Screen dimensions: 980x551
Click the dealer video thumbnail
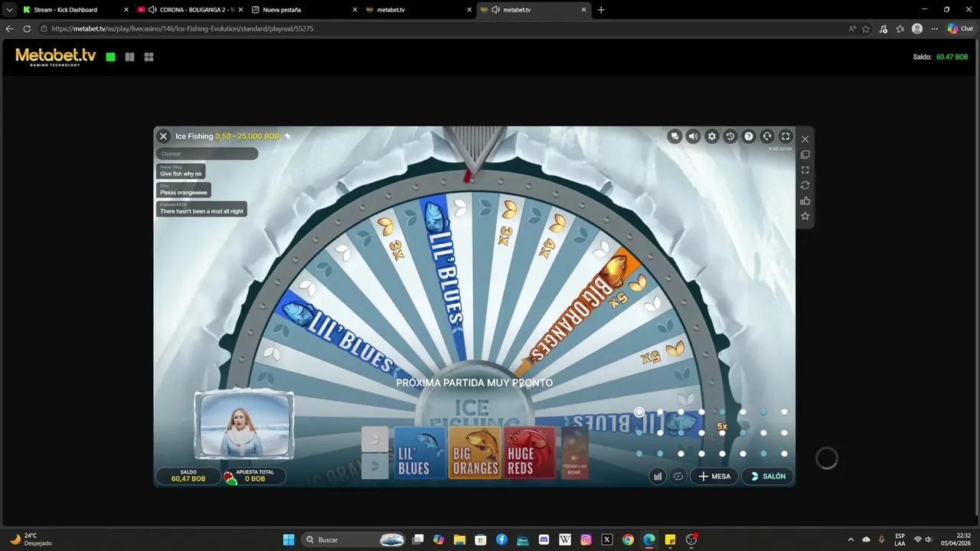(244, 425)
